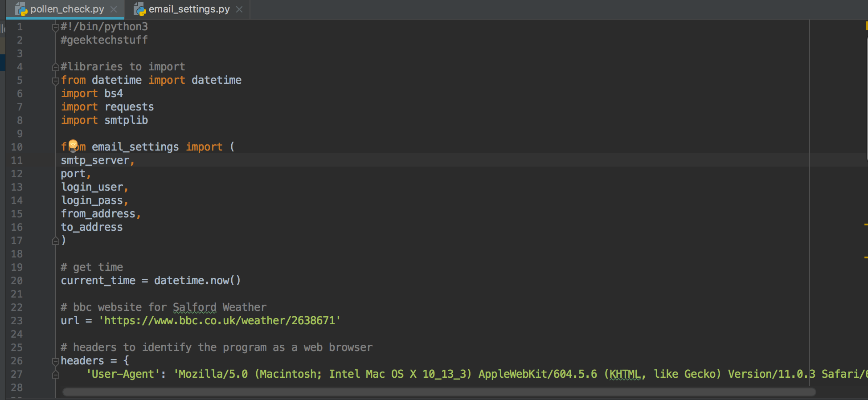Click the '# get time' comment
The height and width of the screenshot is (400, 868).
pos(92,267)
